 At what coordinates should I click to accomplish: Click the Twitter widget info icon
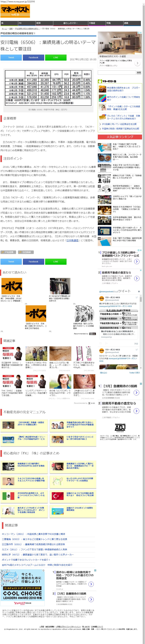(x=139, y=291)
